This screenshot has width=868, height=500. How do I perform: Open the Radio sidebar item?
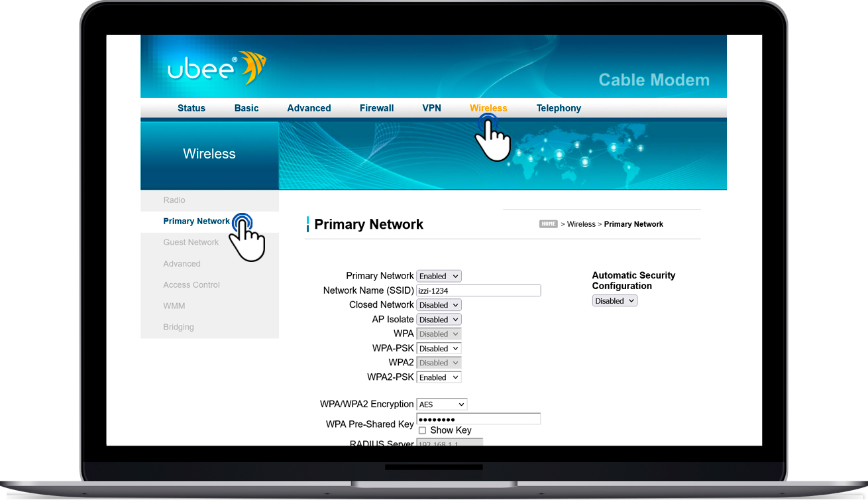click(x=174, y=200)
